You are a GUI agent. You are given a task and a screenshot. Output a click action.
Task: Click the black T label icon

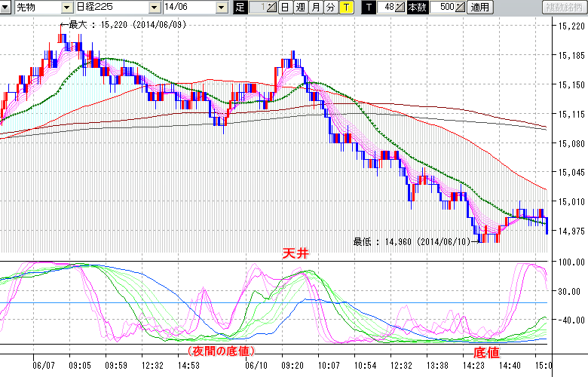coord(368,8)
